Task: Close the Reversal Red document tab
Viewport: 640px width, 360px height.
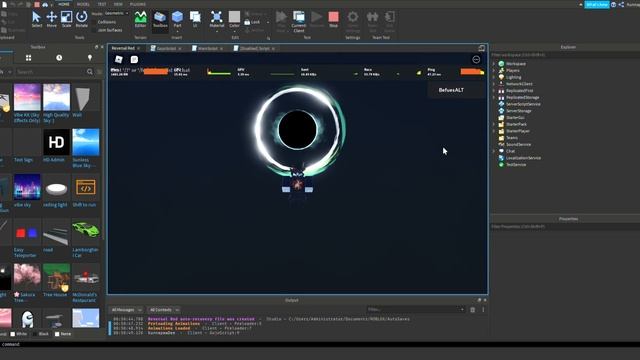Action: (138, 48)
